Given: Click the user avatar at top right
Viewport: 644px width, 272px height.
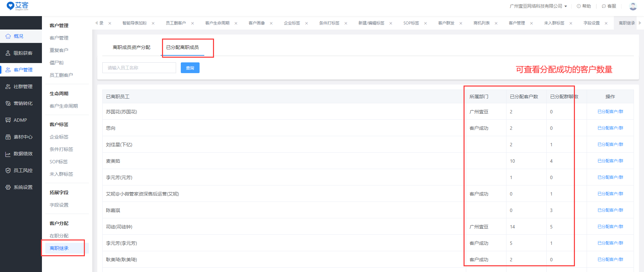Looking at the screenshot, I should (633, 6).
